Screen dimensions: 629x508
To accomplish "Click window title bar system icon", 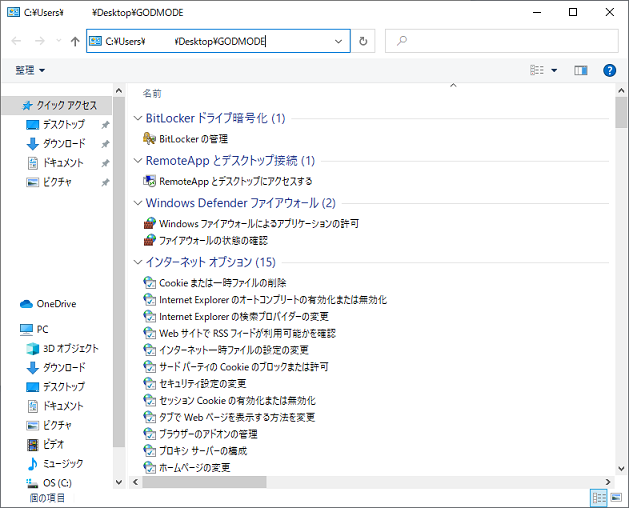I will pos(13,12).
